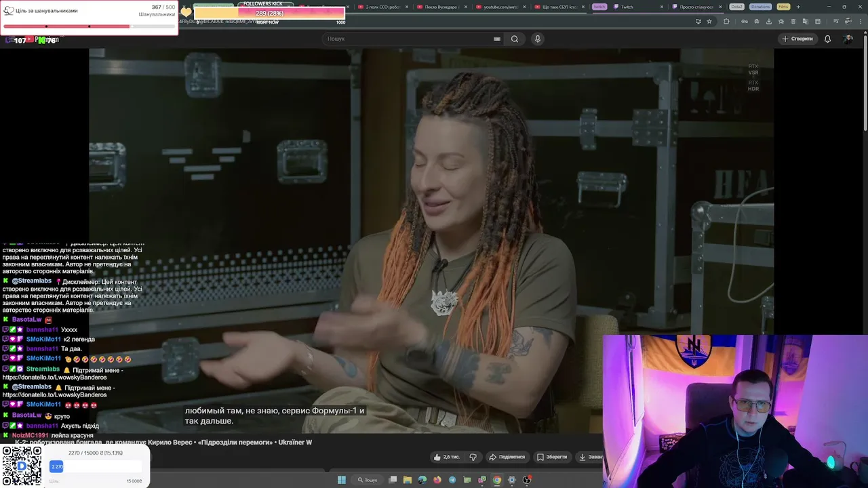
Task: Click chat message 'к2 легенда'
Action: [x=79, y=339]
